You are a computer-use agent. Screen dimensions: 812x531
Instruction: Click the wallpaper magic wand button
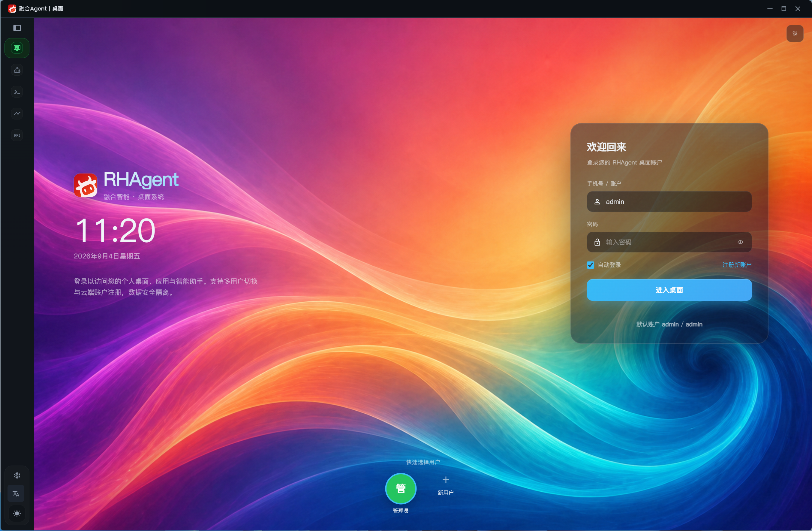tap(795, 33)
